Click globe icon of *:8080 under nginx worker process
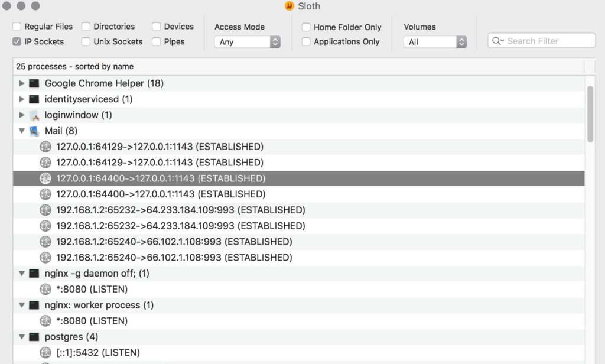Image resolution: width=605 pixels, height=364 pixels. pyautogui.click(x=45, y=321)
